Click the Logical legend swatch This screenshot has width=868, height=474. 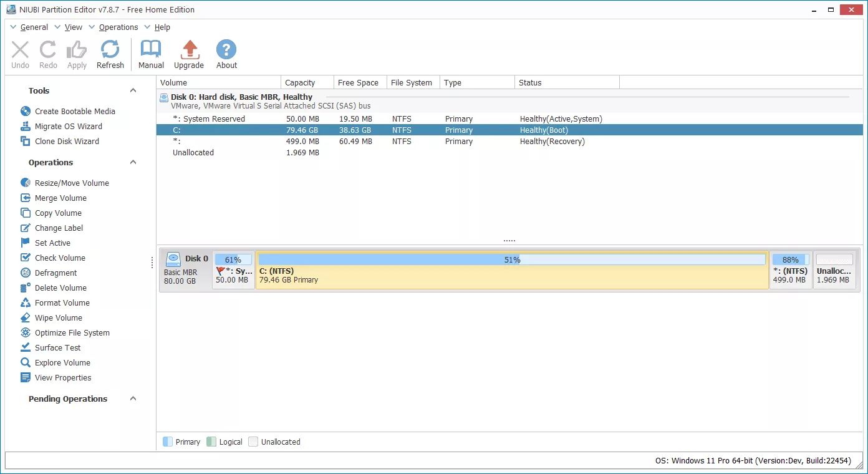pos(211,442)
